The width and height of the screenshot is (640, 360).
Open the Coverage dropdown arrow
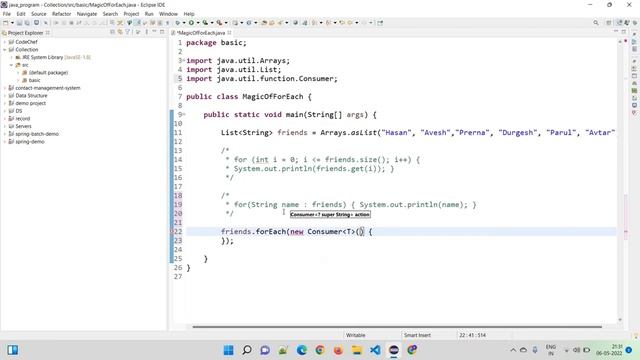(211, 23)
